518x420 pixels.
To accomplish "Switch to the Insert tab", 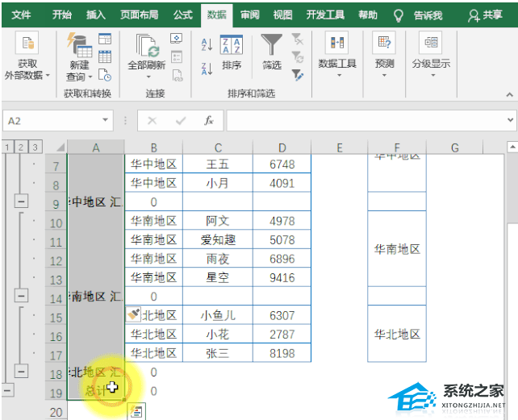I will (96, 15).
